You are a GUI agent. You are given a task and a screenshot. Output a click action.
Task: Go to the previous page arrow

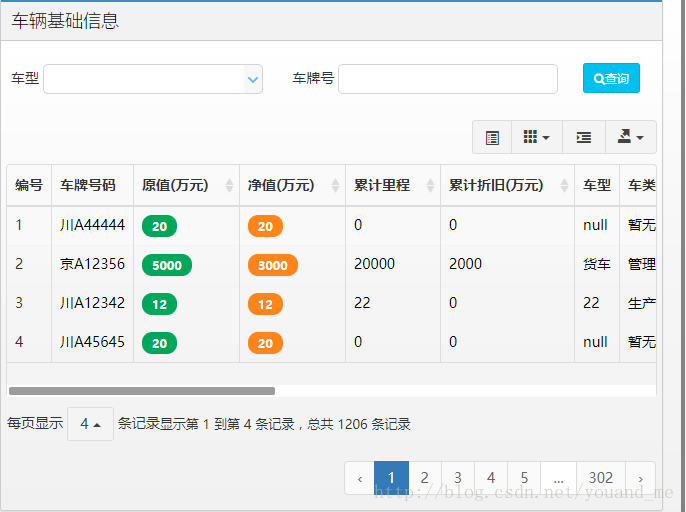click(360, 478)
